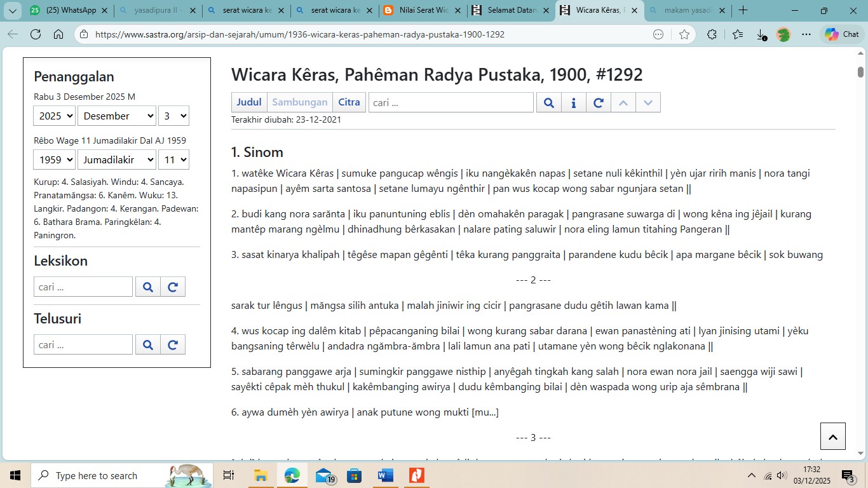Viewport: 868px width, 488px height.
Task: Open the info icon in text toolbar
Action: 574,102
